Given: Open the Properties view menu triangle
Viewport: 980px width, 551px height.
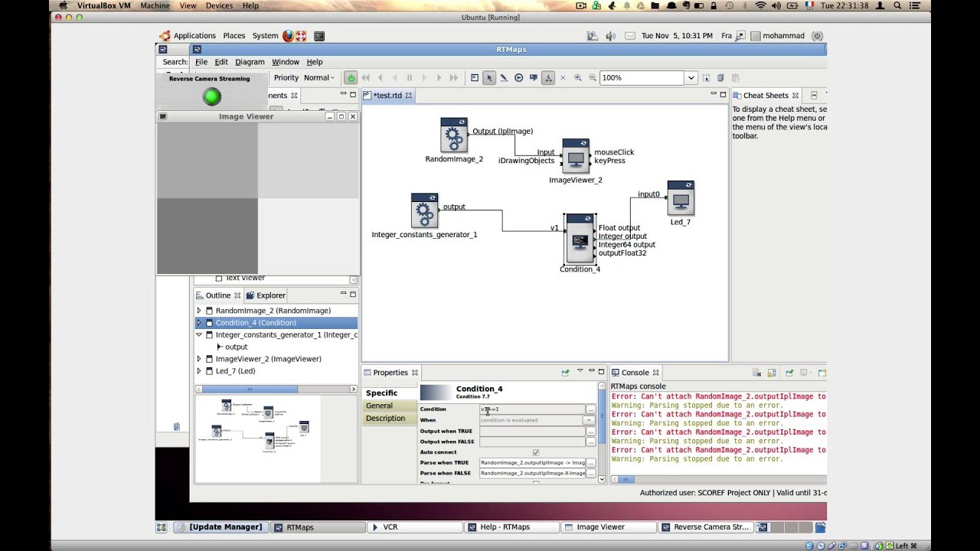Looking at the screenshot, I should point(580,371).
